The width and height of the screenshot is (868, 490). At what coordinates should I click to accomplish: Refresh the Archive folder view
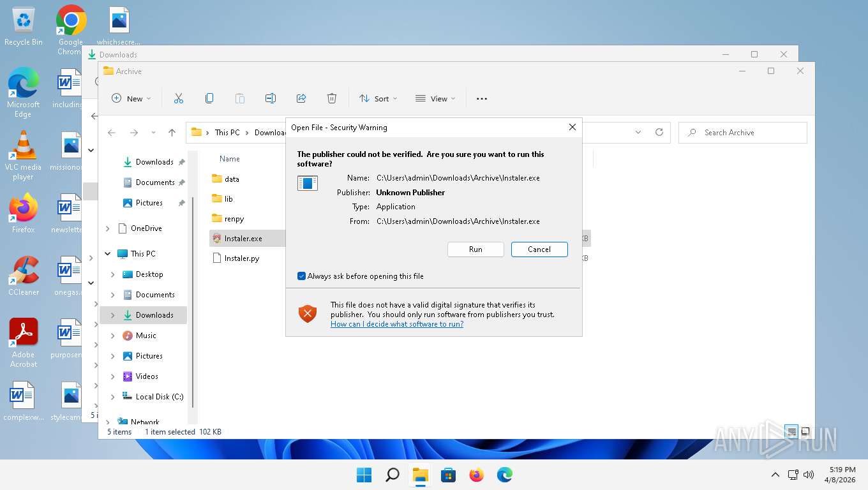659,132
